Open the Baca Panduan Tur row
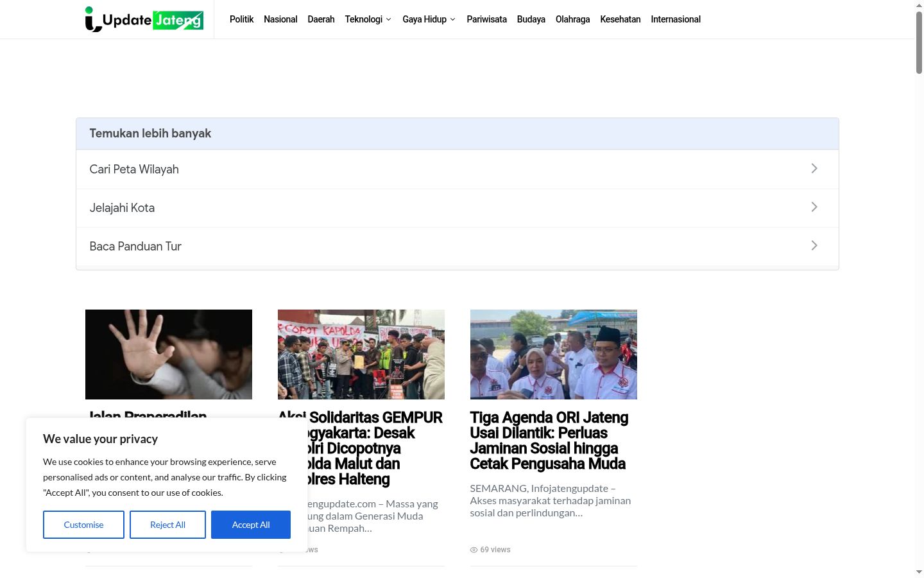This screenshot has width=924, height=578. point(458,246)
